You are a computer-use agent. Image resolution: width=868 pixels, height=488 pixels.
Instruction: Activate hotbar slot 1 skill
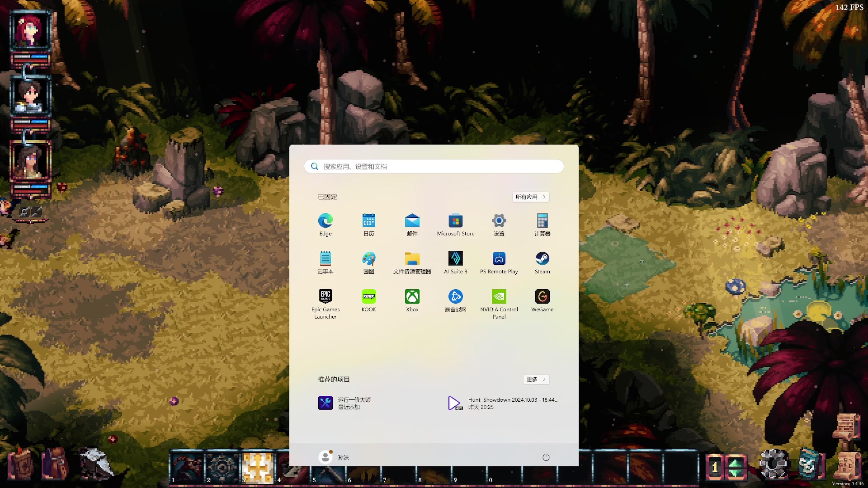pyautogui.click(x=187, y=468)
